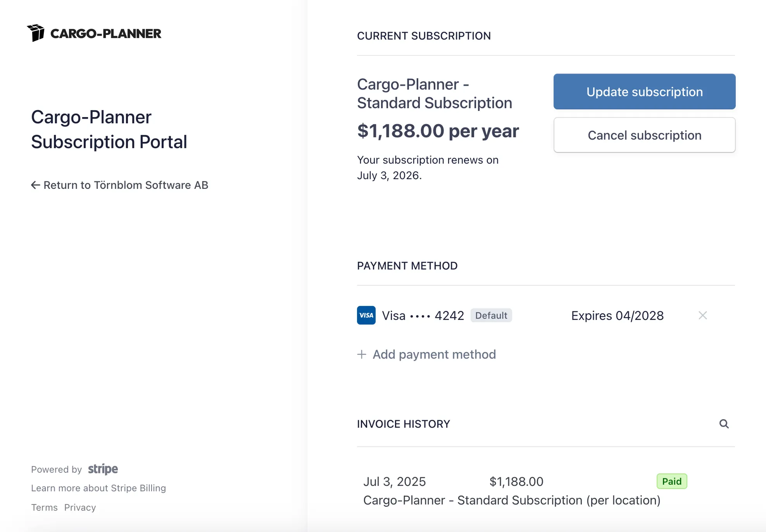The width and height of the screenshot is (766, 532).
Task: Open the Payment Method section heading
Action: [407, 266]
